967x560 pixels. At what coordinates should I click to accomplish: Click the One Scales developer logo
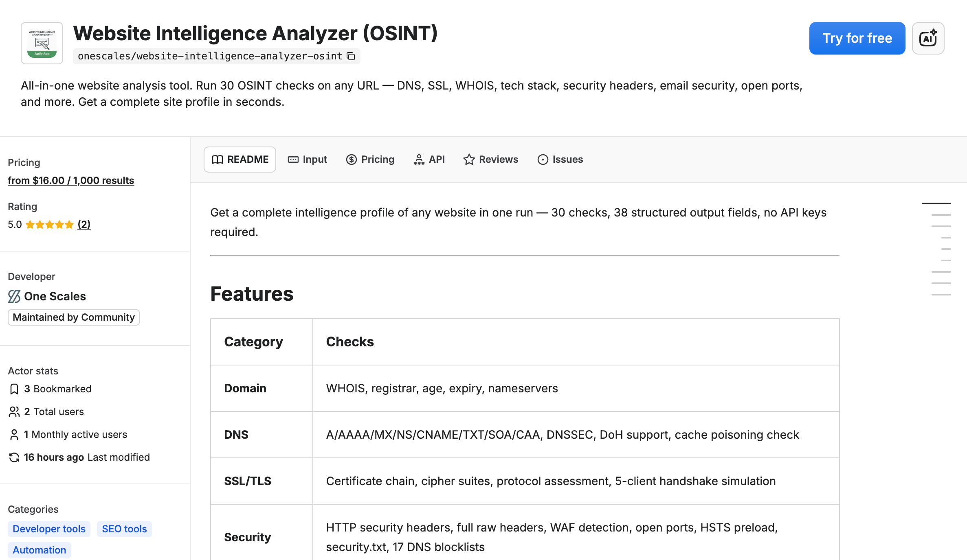point(13,296)
